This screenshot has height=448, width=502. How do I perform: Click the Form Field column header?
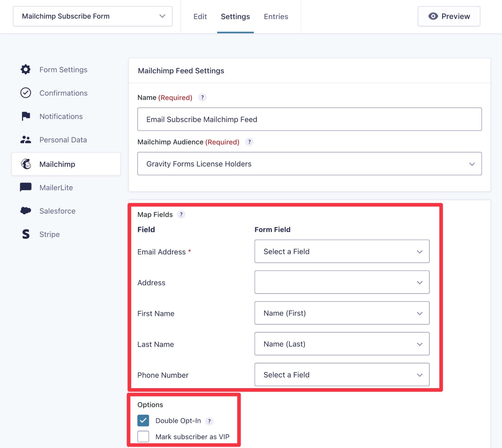[272, 229]
